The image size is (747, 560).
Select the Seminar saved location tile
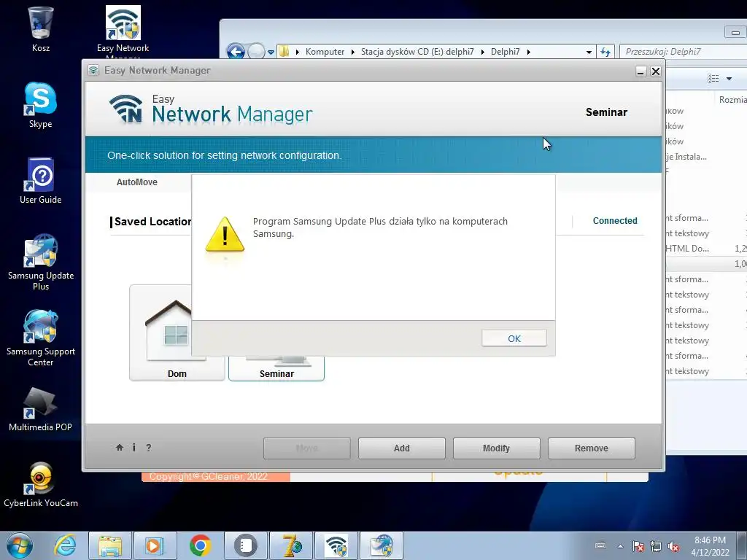[276, 368]
